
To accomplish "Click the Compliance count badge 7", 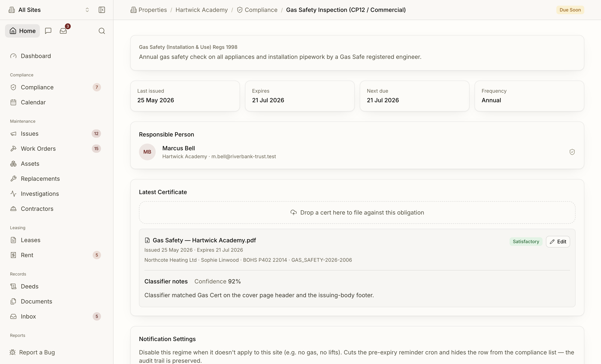I will tap(97, 87).
